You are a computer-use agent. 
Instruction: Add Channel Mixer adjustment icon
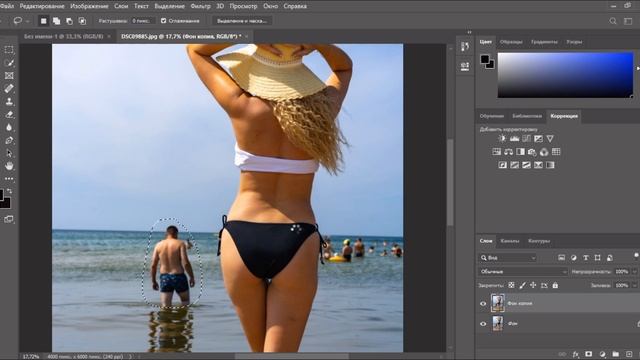(544, 152)
